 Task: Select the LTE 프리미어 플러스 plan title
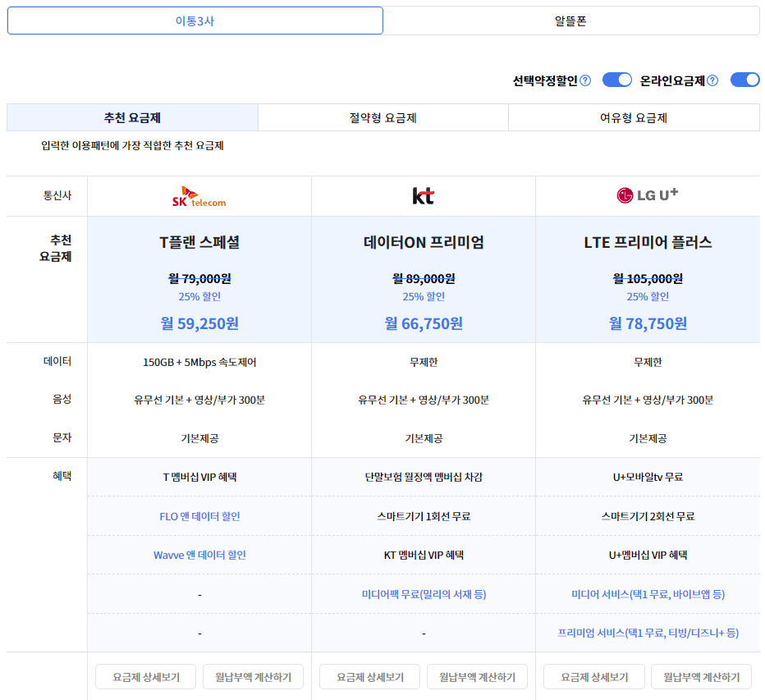[648, 242]
